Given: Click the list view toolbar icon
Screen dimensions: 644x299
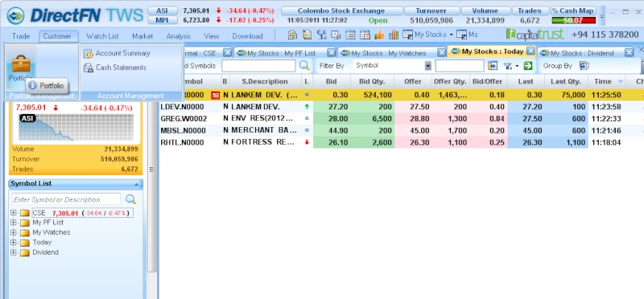Looking at the screenshot, I should [350, 35].
